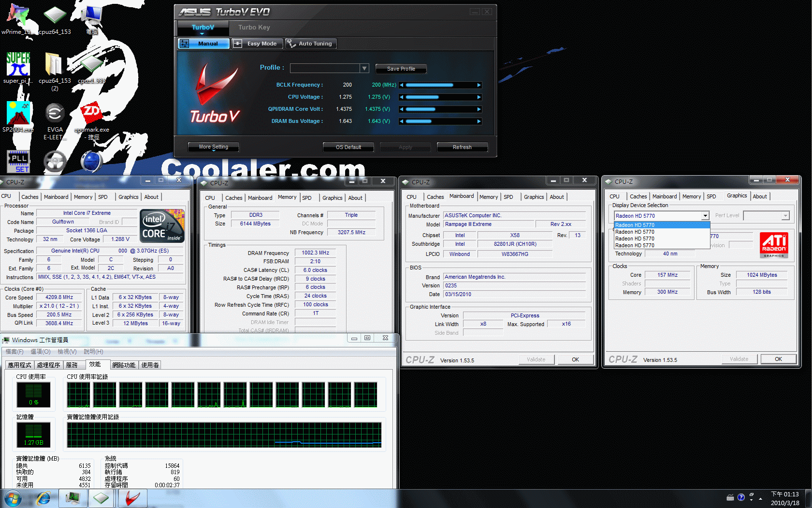The height and width of the screenshot is (508, 812).
Task: Switch to the Turbo Key tab
Action: [254, 28]
